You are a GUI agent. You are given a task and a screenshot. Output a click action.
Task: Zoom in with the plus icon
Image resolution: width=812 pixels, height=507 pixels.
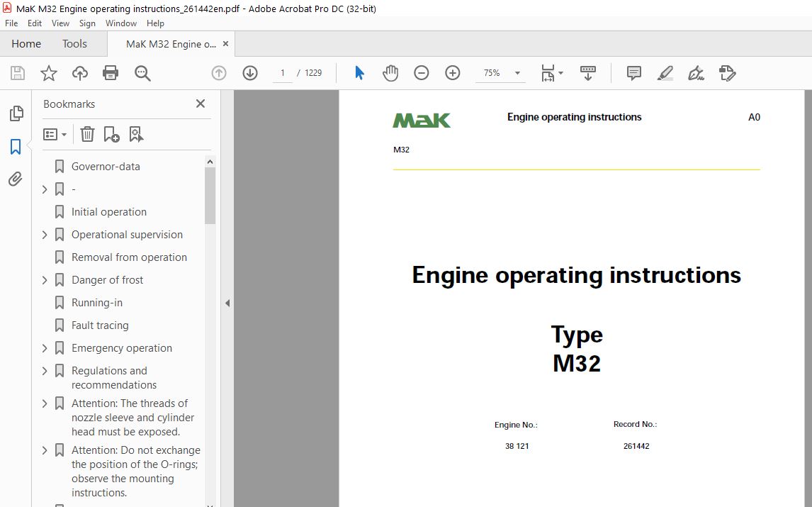[x=453, y=73]
